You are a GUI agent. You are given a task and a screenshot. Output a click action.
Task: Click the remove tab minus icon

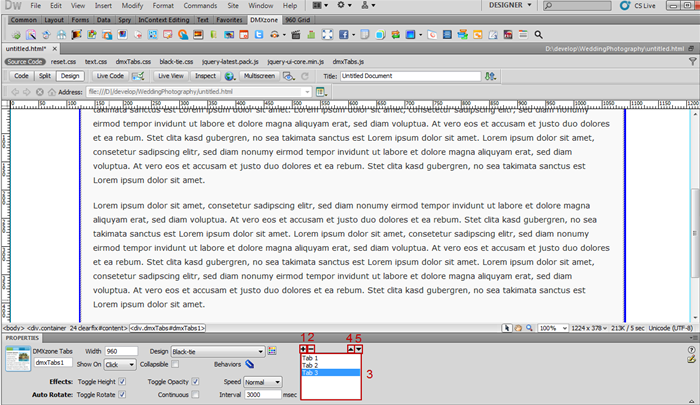tap(312, 349)
